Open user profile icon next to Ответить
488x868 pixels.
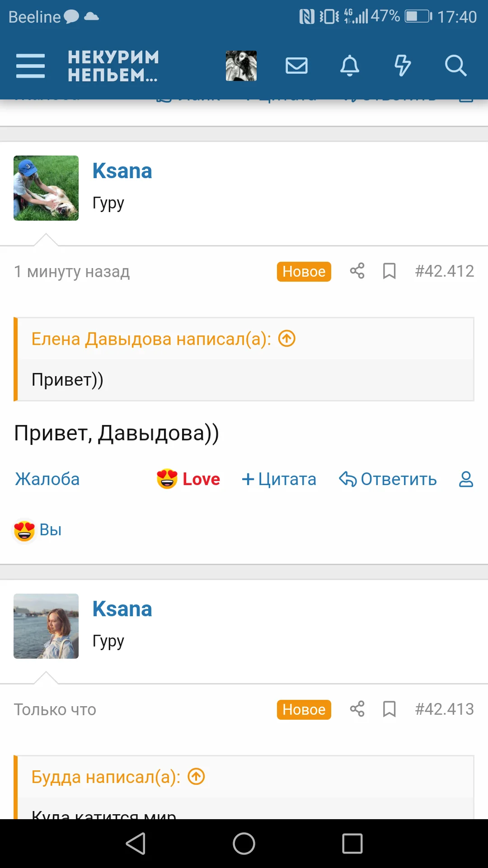[466, 479]
